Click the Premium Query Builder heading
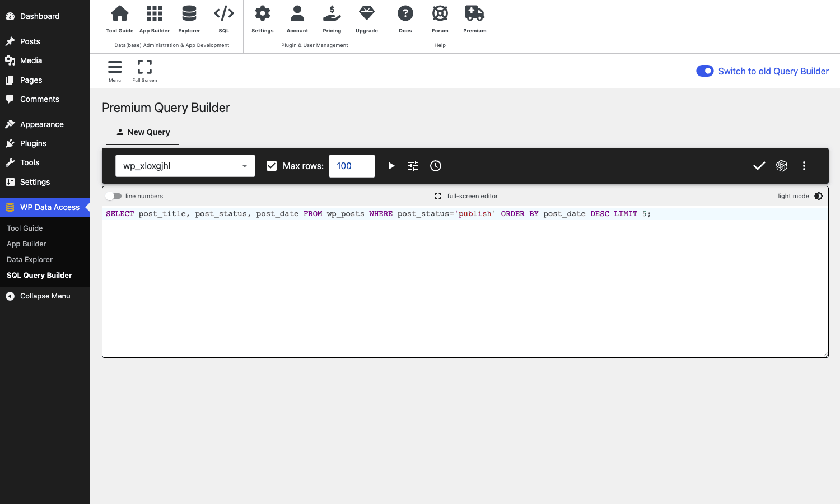Image resolution: width=840 pixels, height=504 pixels. coord(166,108)
